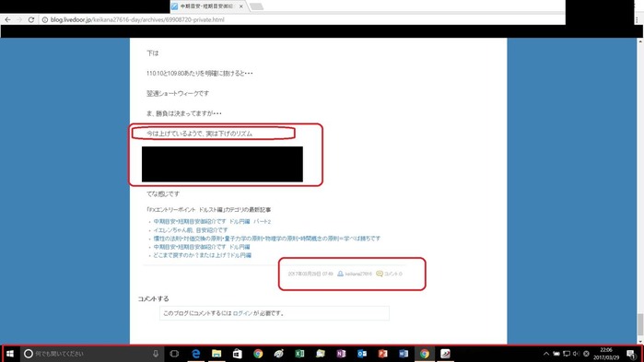
Task: Open Task View from taskbar
Action: pyautogui.click(x=174, y=354)
